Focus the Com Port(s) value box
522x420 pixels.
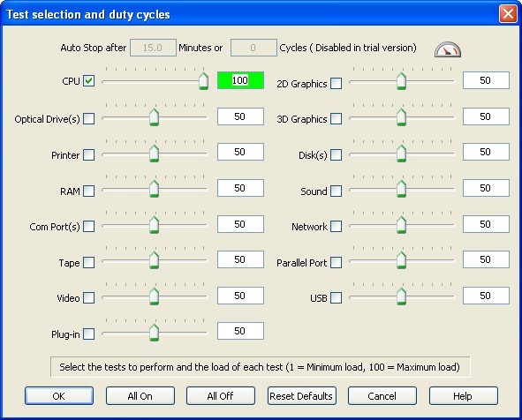pyautogui.click(x=240, y=224)
